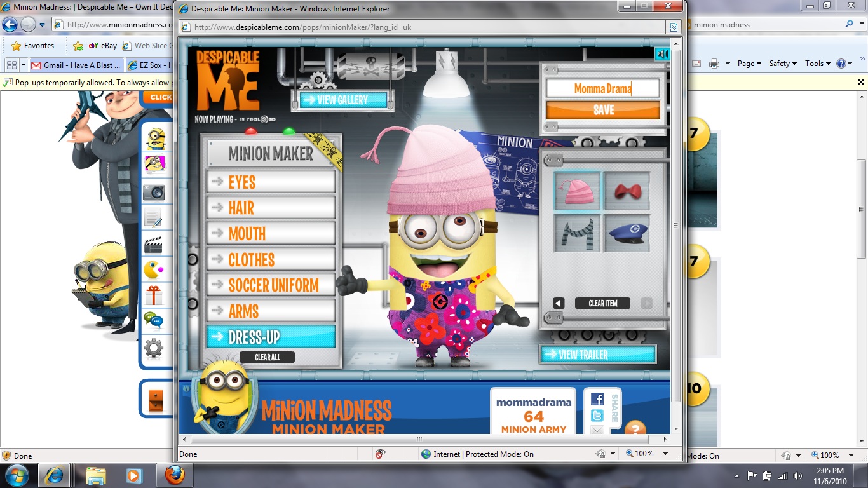Click the magnifier search icon in main window
868x488 pixels.
[x=850, y=24]
